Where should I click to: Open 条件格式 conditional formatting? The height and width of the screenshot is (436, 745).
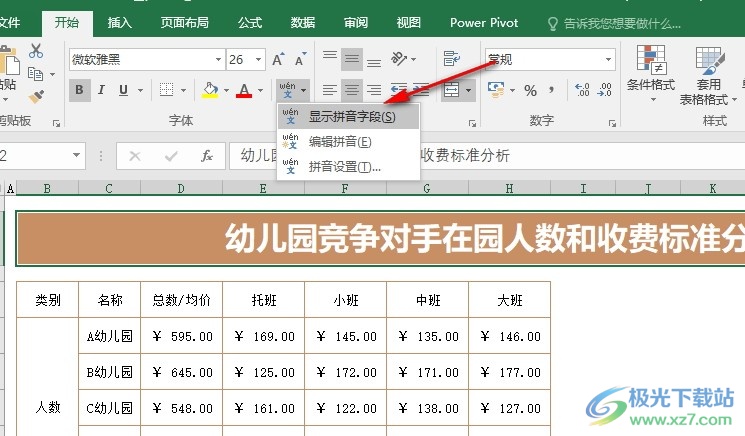point(650,74)
